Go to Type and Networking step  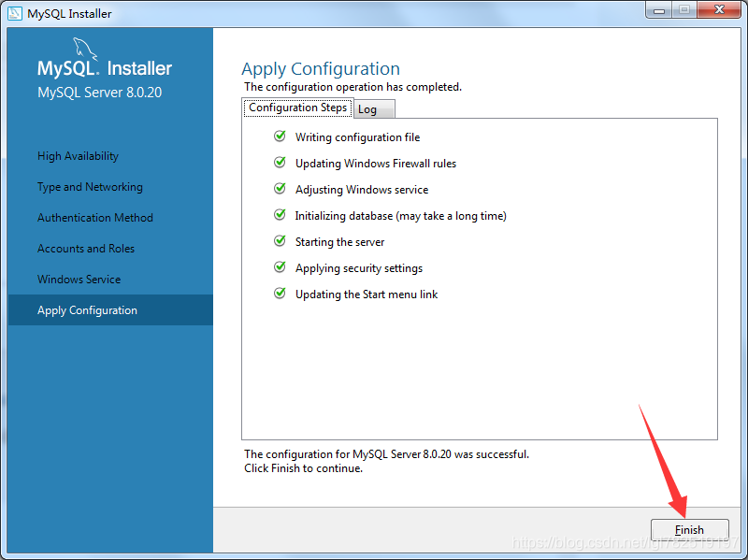(x=90, y=187)
